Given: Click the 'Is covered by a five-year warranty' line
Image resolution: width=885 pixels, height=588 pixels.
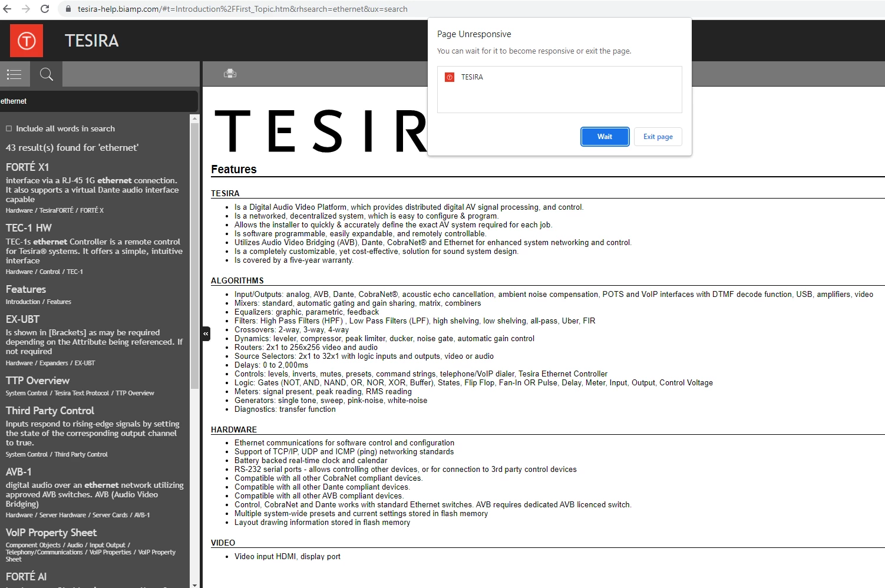Looking at the screenshot, I should 294,260.
